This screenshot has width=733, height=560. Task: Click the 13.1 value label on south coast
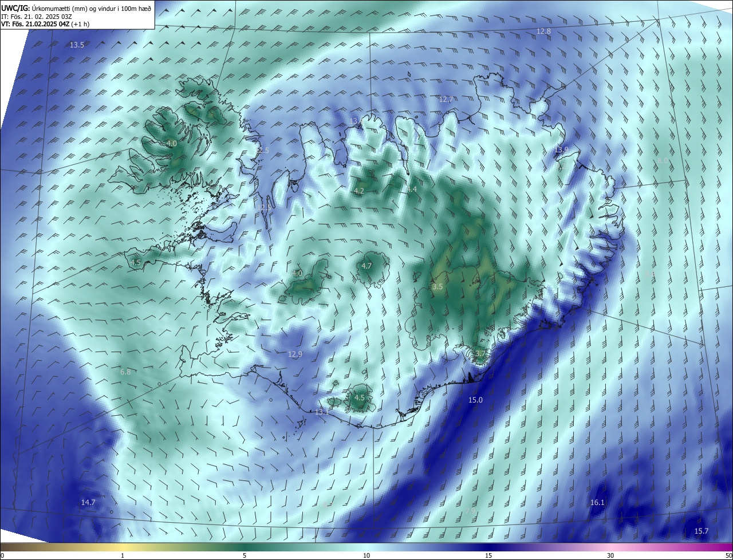(x=322, y=412)
